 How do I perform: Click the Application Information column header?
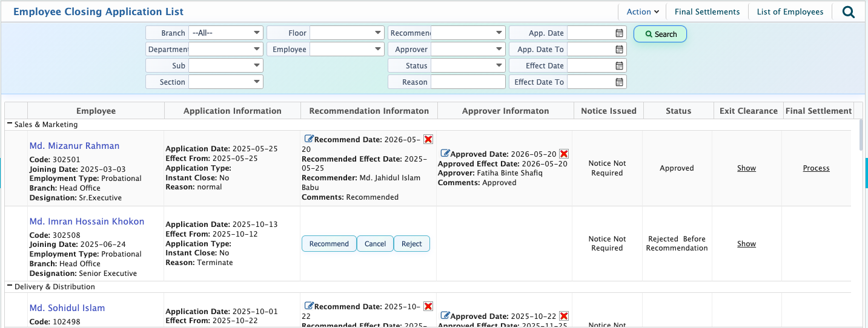pos(233,111)
